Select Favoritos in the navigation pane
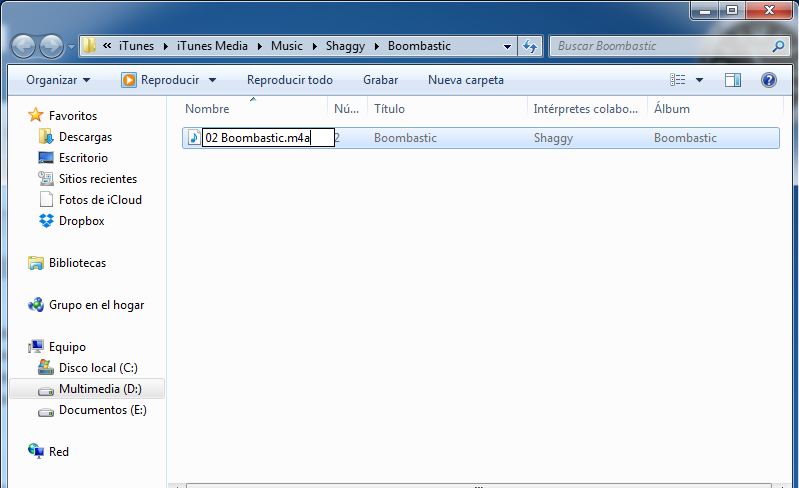This screenshot has height=488, width=799. 73,116
